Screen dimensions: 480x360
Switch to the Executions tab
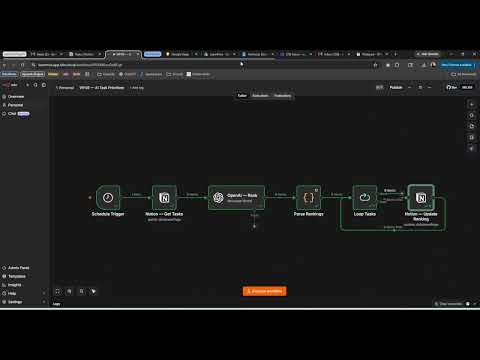point(260,96)
